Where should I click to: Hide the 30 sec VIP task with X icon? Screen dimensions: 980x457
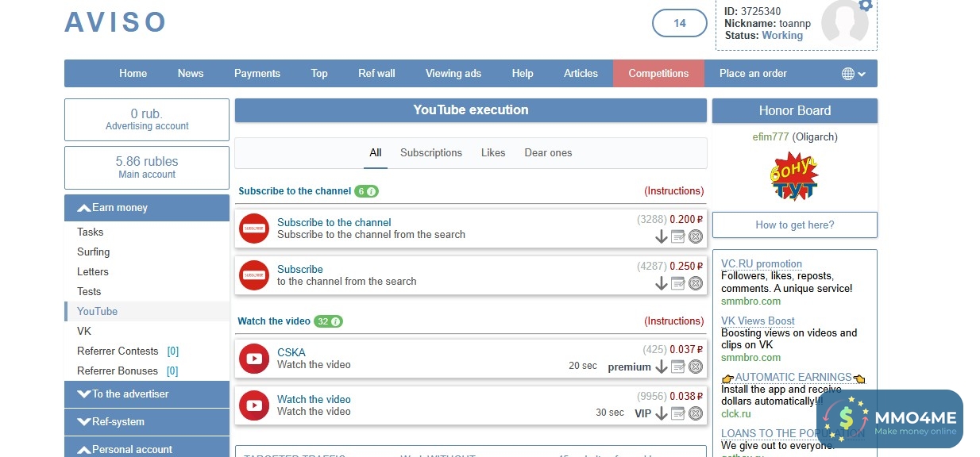pos(696,413)
